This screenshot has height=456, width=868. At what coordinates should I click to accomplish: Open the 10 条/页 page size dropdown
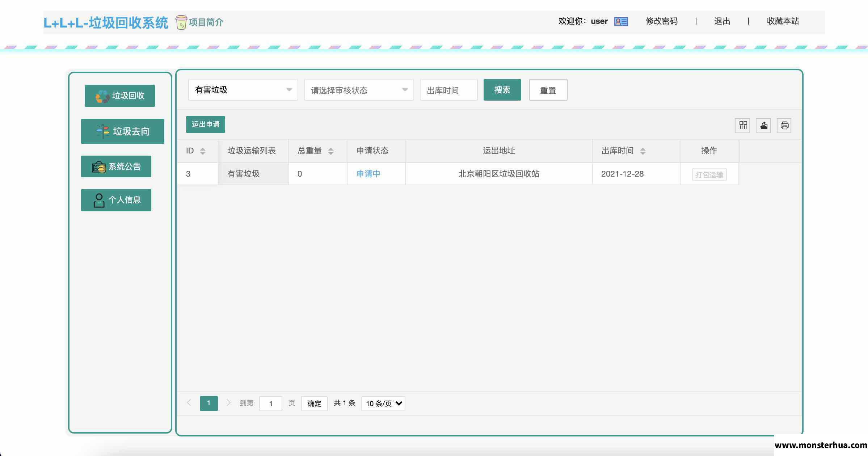point(383,404)
